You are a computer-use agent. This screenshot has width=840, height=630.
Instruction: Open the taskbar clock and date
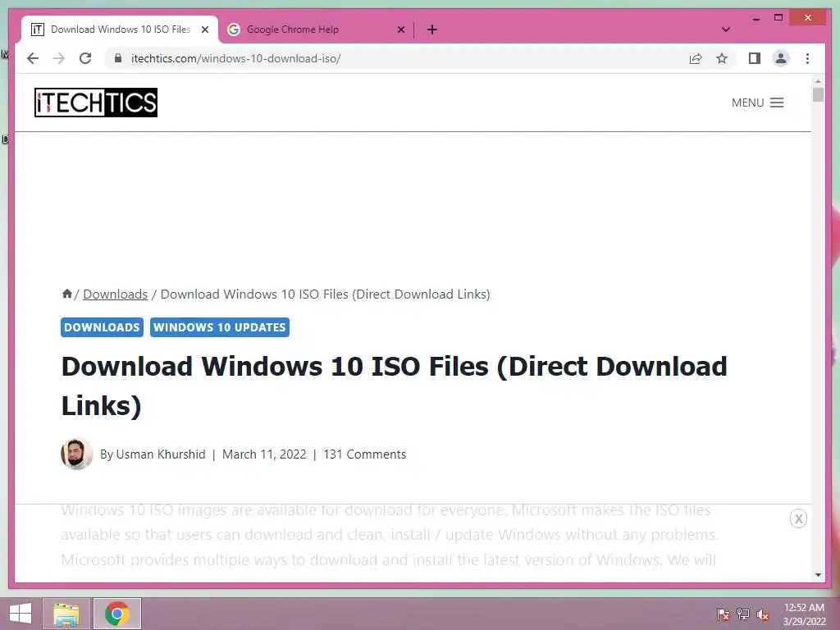point(804,614)
